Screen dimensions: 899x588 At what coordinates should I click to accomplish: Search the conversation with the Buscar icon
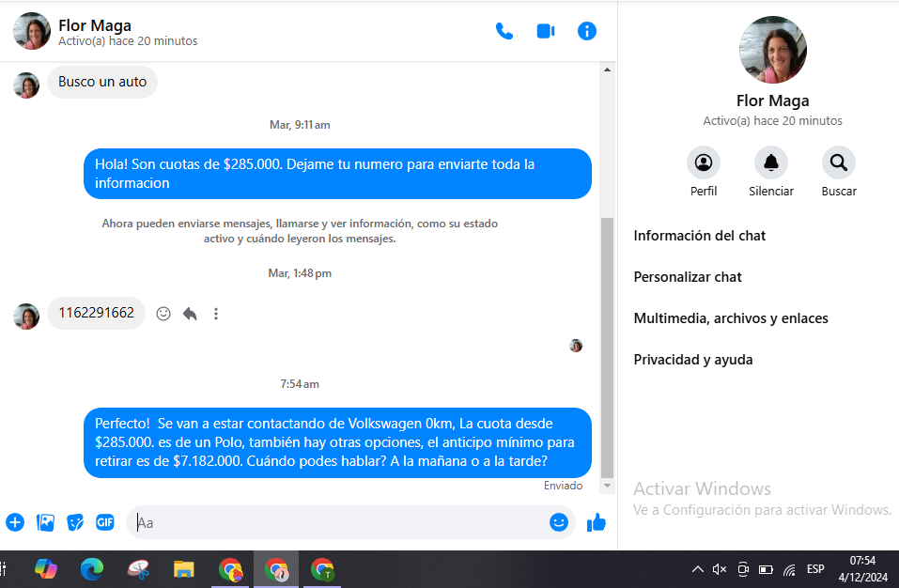click(839, 162)
